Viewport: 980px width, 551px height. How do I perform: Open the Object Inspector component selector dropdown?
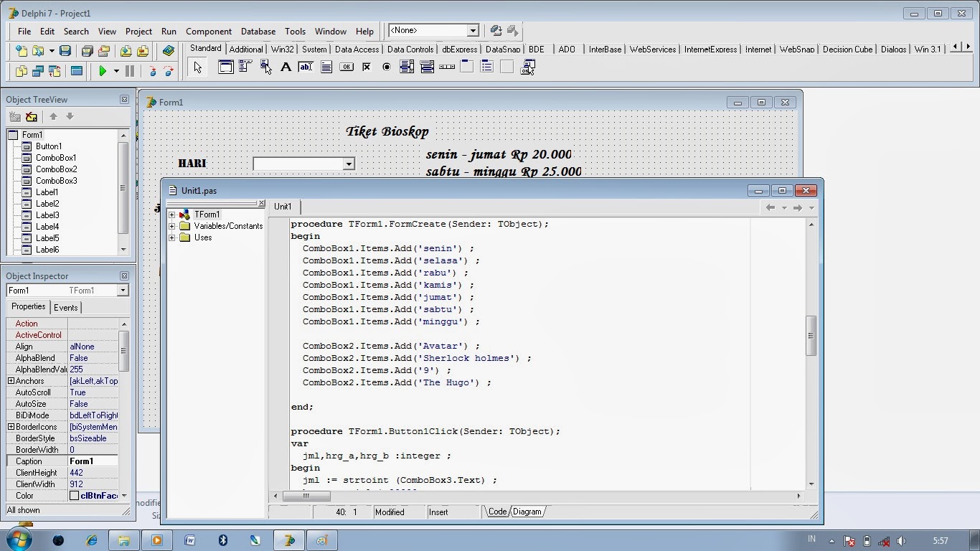[123, 291]
